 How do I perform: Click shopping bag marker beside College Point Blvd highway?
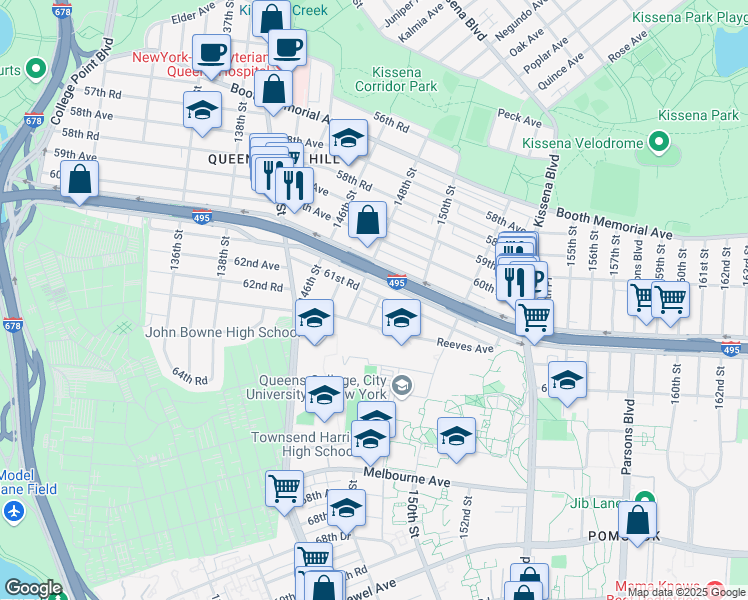[80, 182]
